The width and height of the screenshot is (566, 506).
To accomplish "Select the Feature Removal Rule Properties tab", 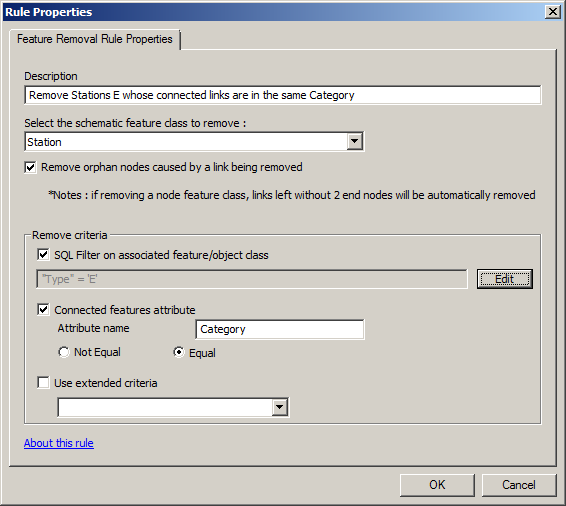I will click(x=95, y=39).
